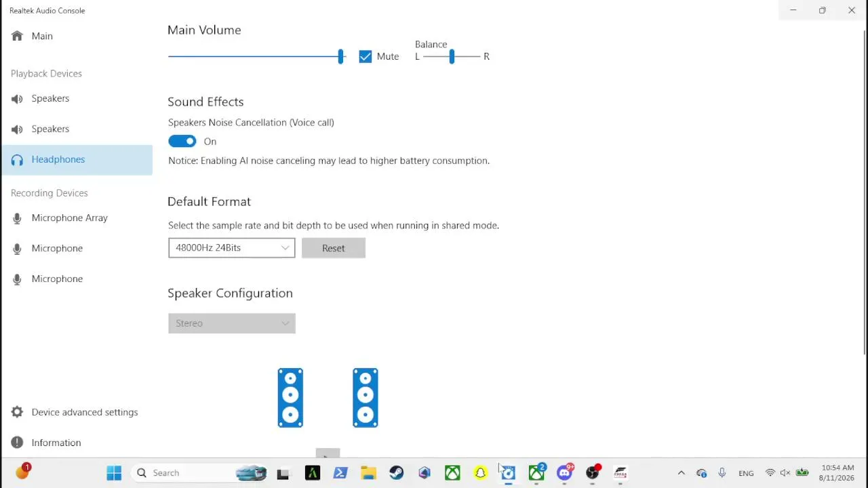Screen dimensions: 868x488
Task: Open File Explorer from the taskbar
Action: point(368,473)
